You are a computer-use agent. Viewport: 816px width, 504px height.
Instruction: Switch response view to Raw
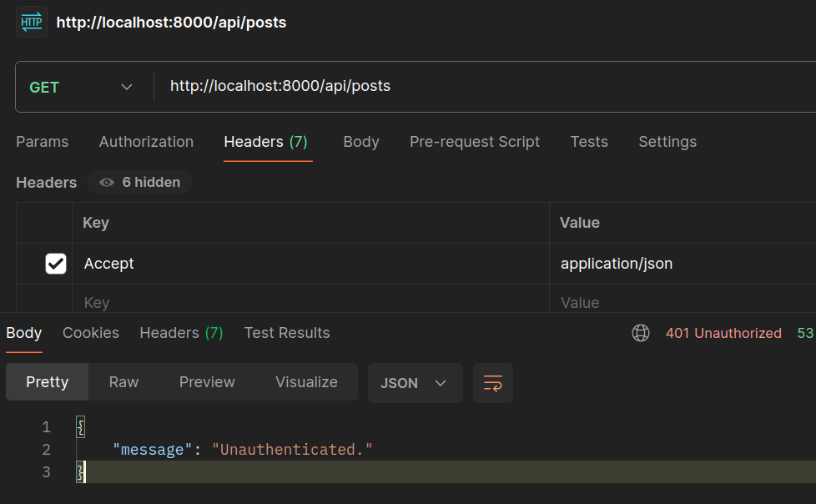point(123,382)
